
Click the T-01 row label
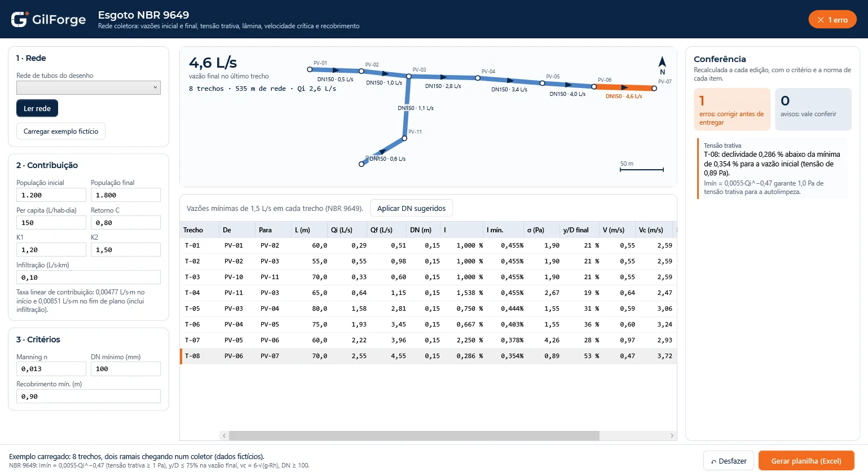192,246
